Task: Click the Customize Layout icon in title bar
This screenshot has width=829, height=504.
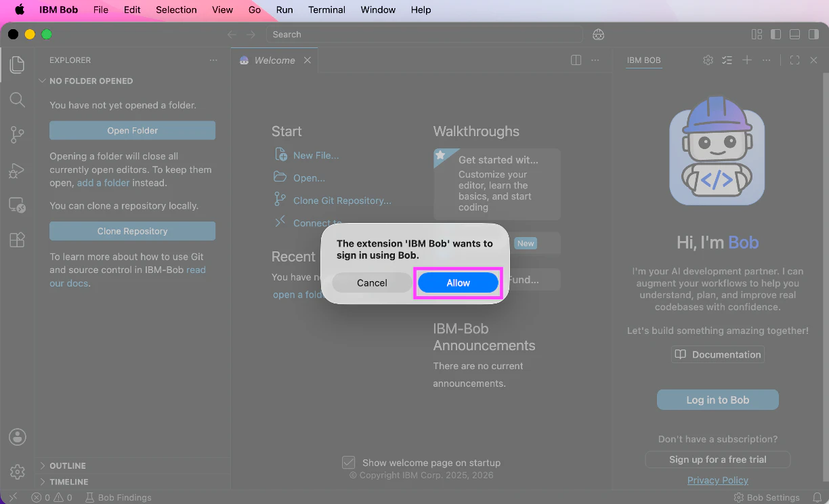Action: 757,35
